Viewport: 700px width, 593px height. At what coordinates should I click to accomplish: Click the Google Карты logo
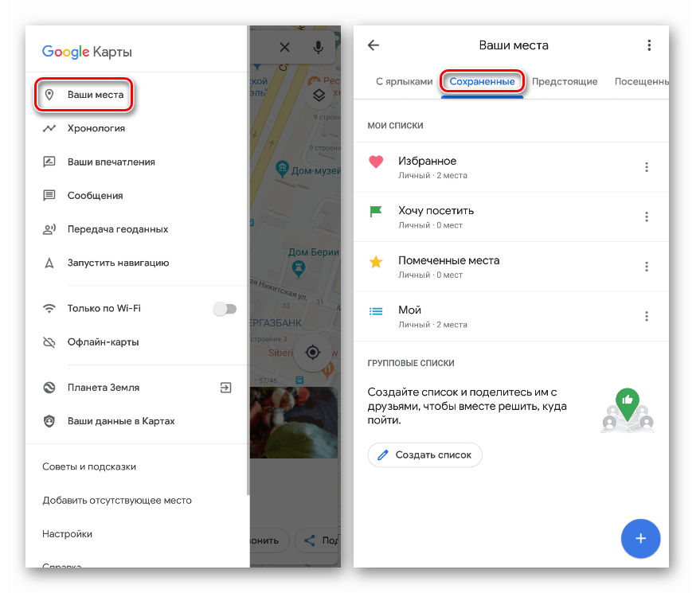click(87, 52)
